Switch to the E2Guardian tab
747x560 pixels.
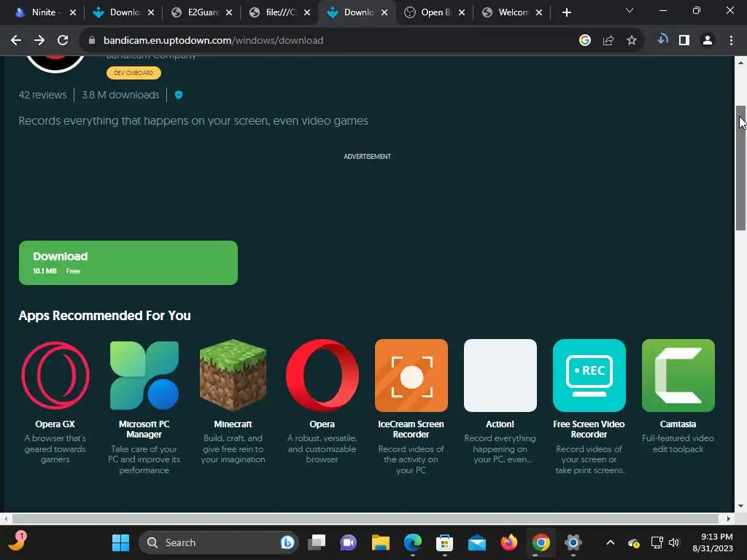[202, 12]
